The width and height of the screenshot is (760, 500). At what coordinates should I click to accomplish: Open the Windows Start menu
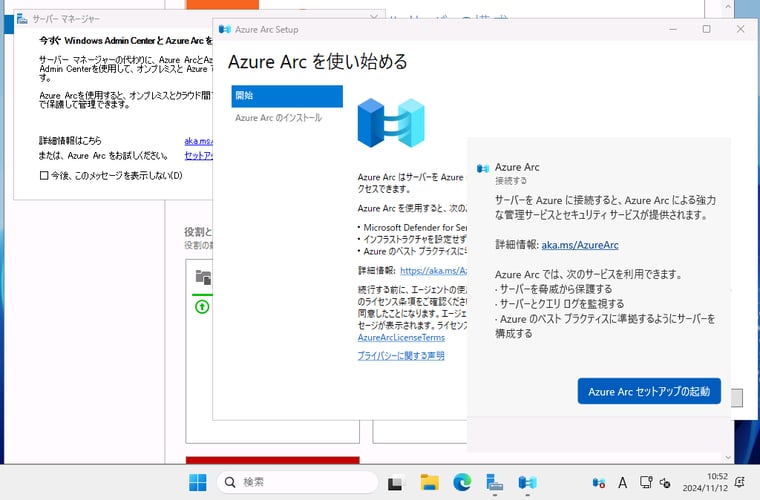(x=197, y=482)
